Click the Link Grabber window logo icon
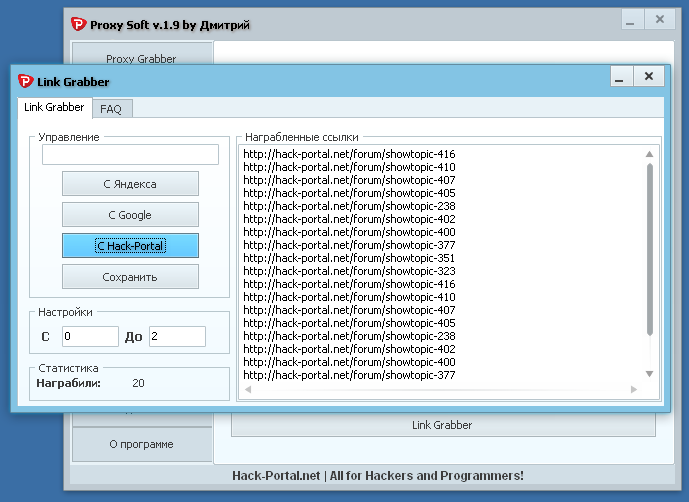Viewport: 689px width, 502px height. (x=25, y=81)
